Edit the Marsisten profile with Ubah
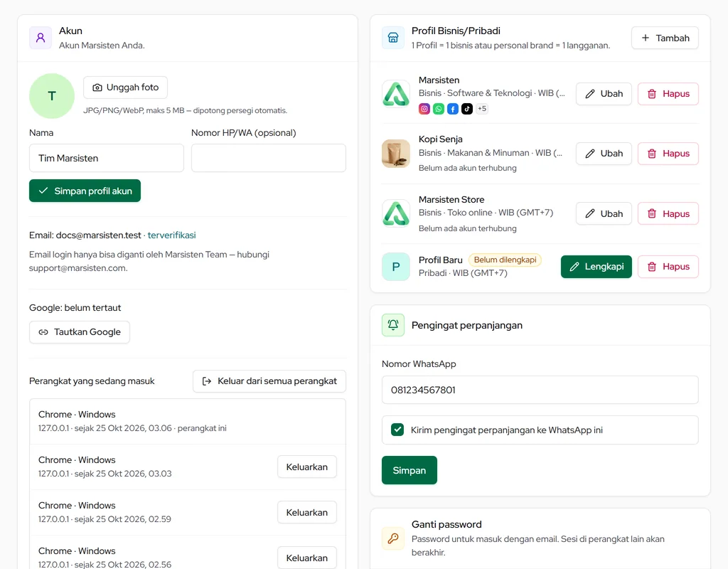The height and width of the screenshot is (569, 728). coord(604,94)
